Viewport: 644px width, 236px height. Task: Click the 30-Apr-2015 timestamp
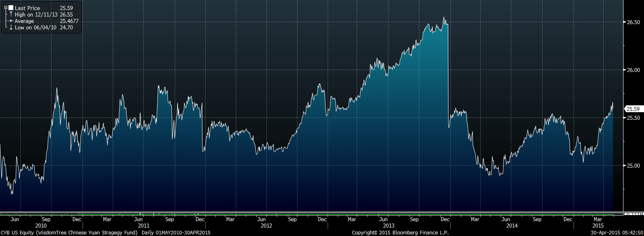tap(617, 233)
